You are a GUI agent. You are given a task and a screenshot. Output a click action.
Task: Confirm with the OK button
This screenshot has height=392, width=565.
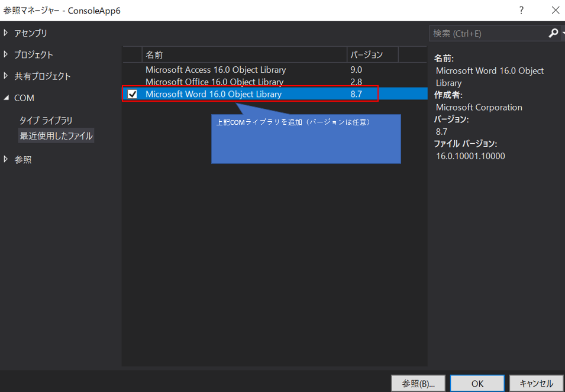[477, 383]
